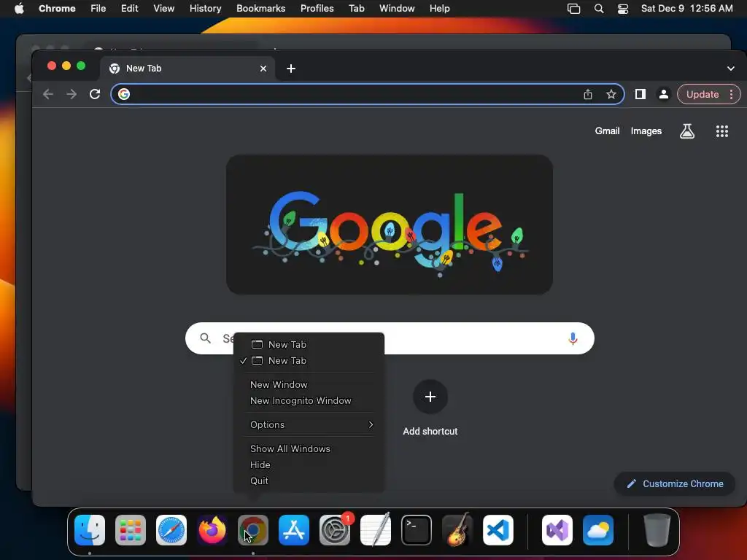This screenshot has height=560, width=747.
Task: Open Spotlight search in menu bar
Action: click(599, 9)
